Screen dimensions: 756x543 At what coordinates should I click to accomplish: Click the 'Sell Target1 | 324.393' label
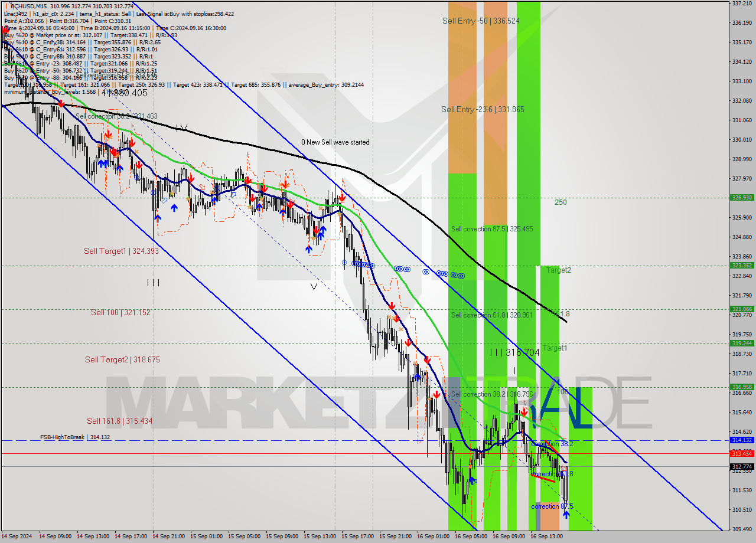click(x=121, y=251)
